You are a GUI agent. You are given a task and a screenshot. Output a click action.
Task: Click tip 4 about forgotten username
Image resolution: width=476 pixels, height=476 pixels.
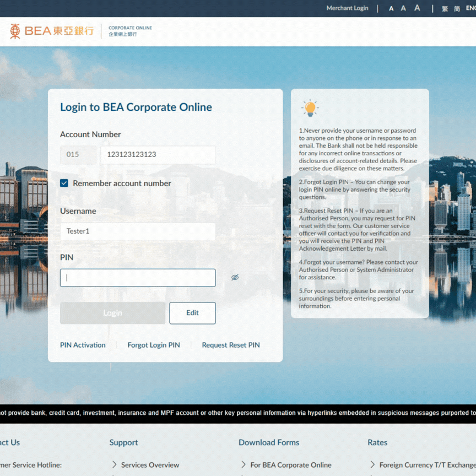358,269
